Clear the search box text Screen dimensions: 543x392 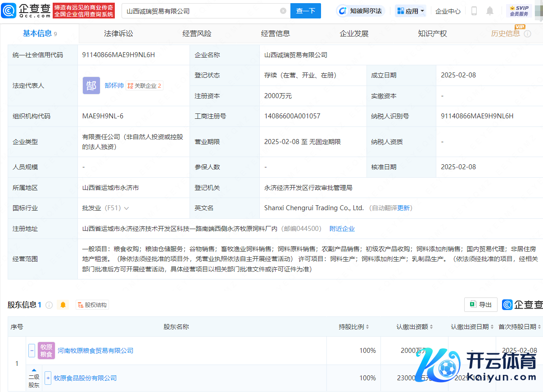(x=283, y=11)
